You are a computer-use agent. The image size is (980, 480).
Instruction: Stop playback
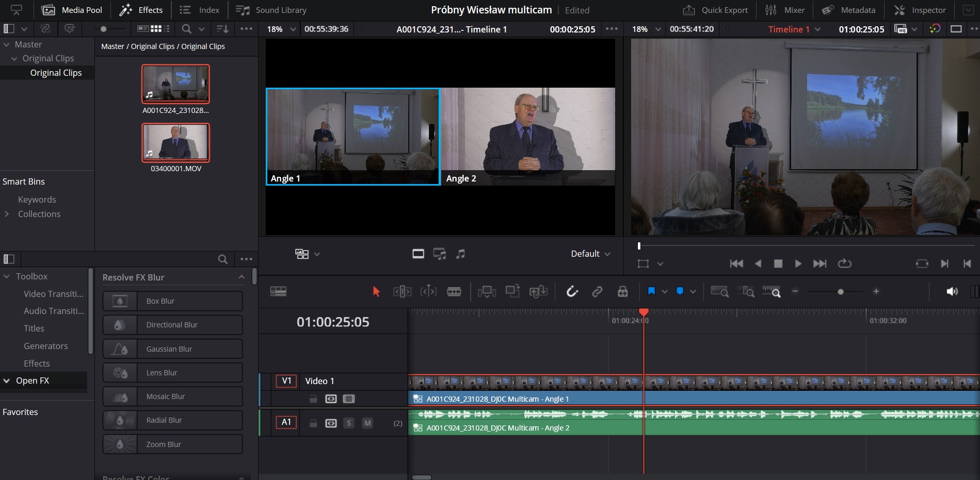click(x=778, y=263)
